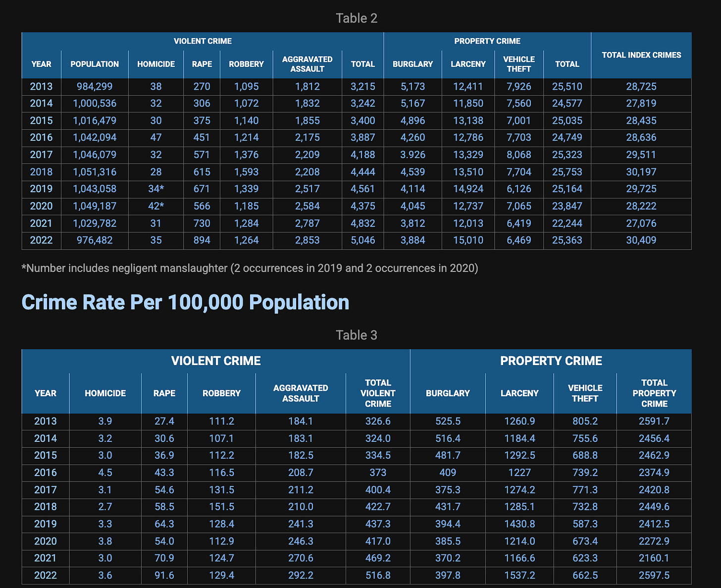The width and height of the screenshot is (721, 588).
Task: Click homicide value "42*" in 2020 row
Action: click(x=156, y=206)
